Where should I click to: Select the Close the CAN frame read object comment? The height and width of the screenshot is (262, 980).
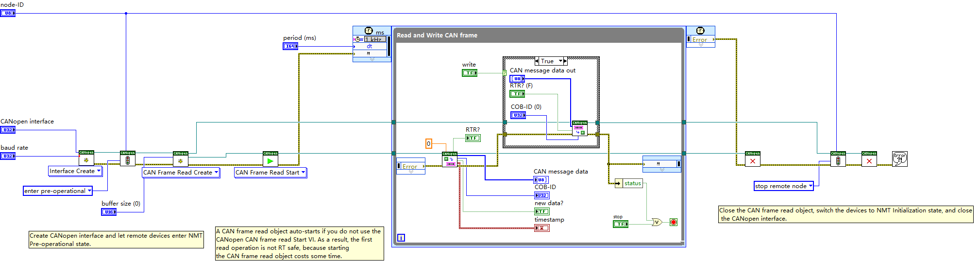coord(845,214)
